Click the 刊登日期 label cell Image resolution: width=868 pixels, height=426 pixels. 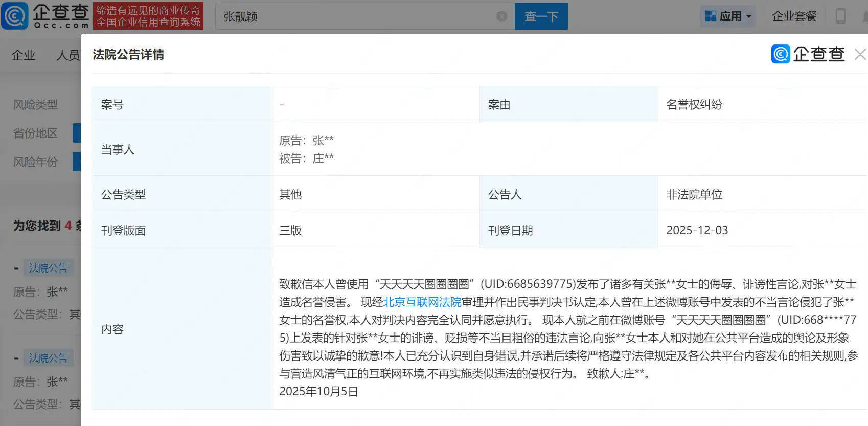(x=568, y=230)
